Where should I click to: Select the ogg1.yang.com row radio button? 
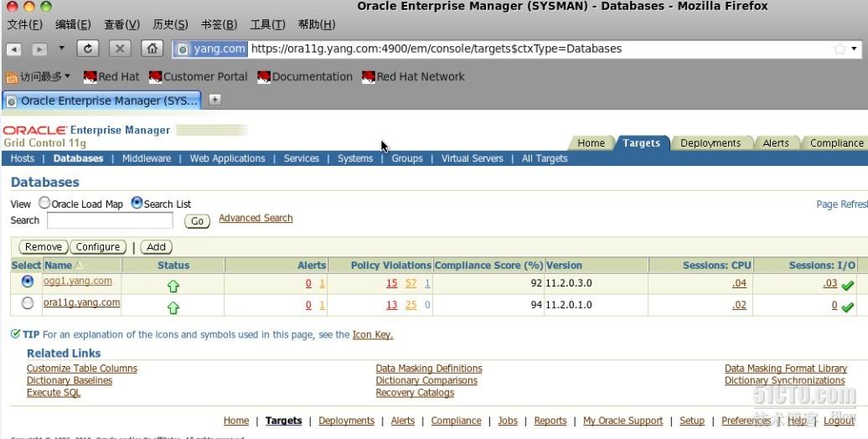(27, 281)
